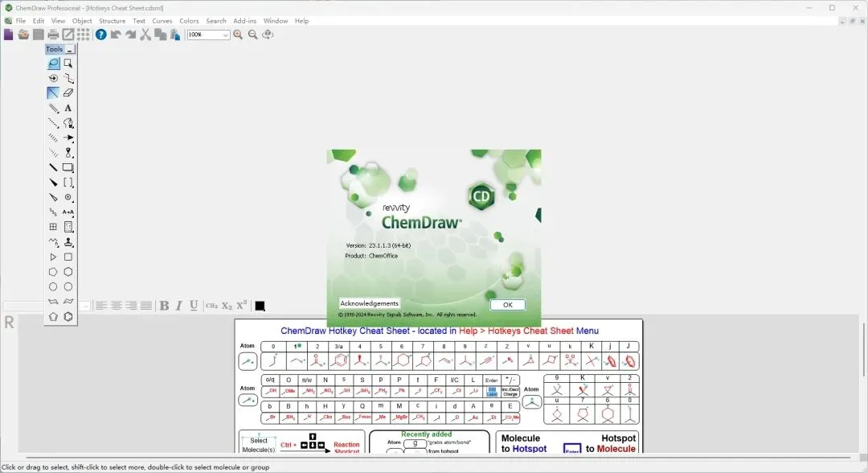Open the black text color swatch

coord(260,306)
